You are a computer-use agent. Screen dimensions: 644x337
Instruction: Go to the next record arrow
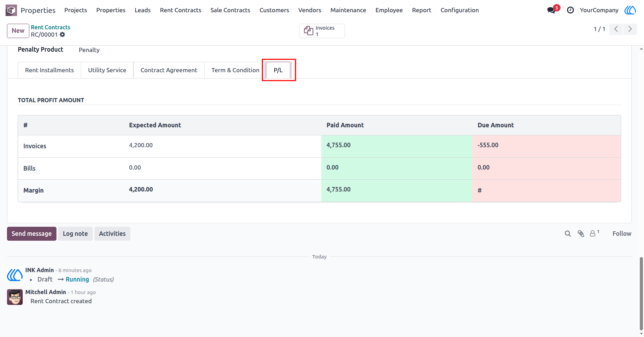click(630, 29)
